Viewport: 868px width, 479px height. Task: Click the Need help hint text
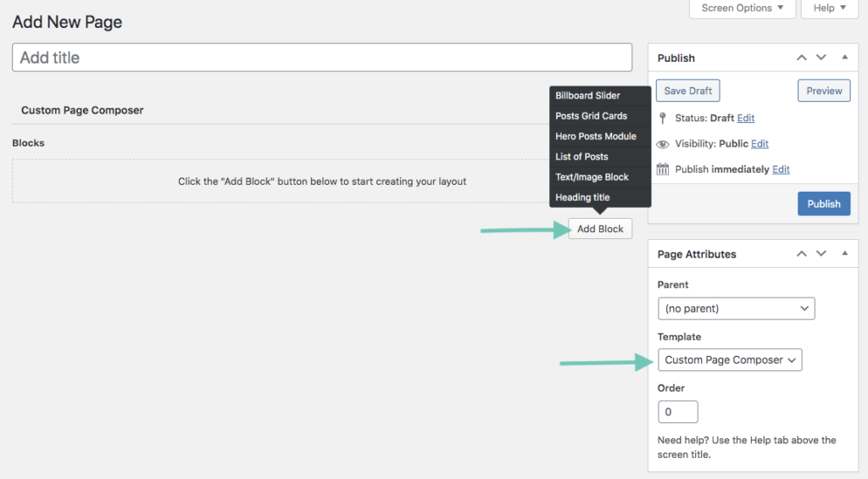coord(747,447)
